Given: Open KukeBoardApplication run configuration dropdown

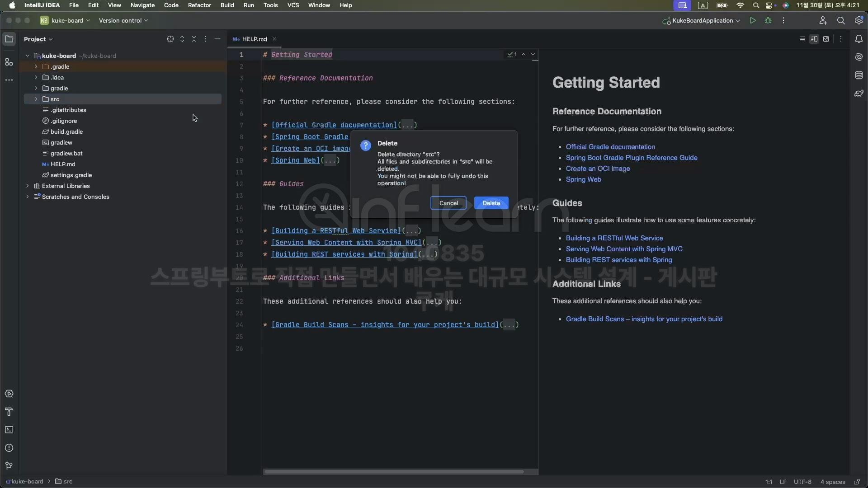Looking at the screenshot, I should [701, 20].
